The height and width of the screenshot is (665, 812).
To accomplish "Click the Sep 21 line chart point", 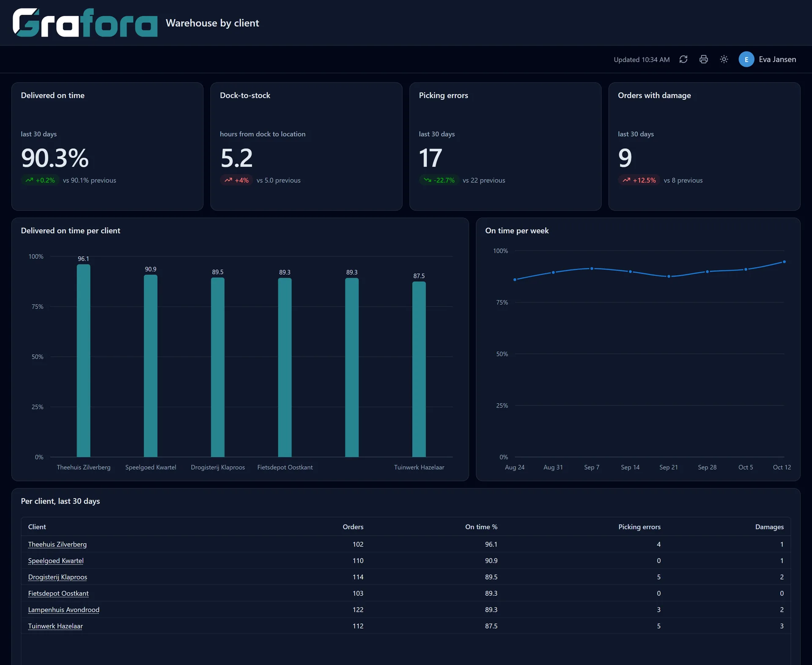I will (x=669, y=276).
